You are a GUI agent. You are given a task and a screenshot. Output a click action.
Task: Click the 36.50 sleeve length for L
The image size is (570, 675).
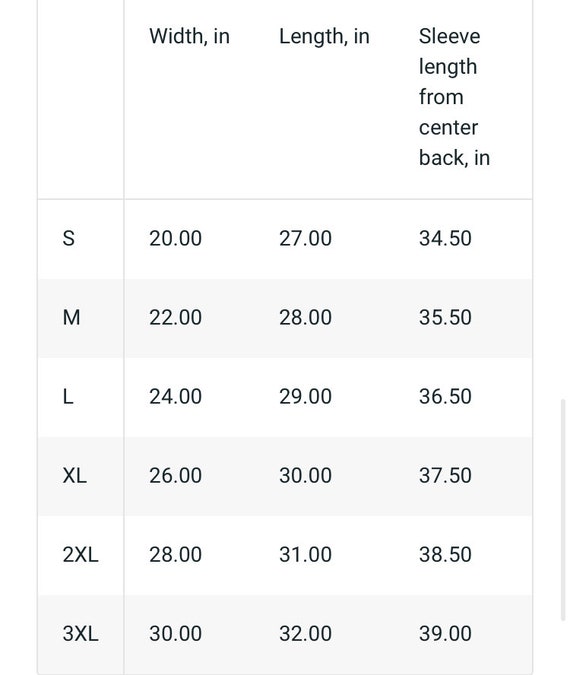[445, 396]
